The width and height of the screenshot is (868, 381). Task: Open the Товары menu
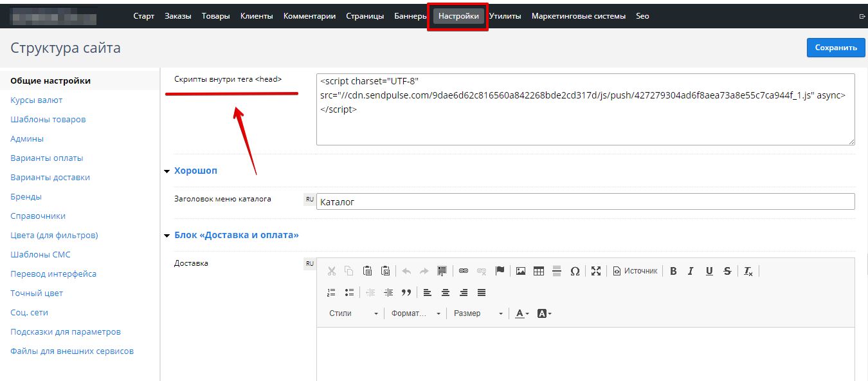click(215, 16)
